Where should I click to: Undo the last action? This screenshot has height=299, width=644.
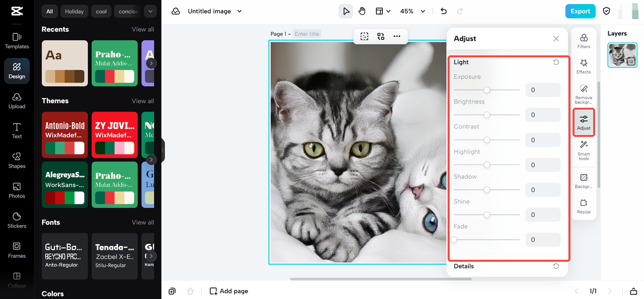tap(443, 11)
